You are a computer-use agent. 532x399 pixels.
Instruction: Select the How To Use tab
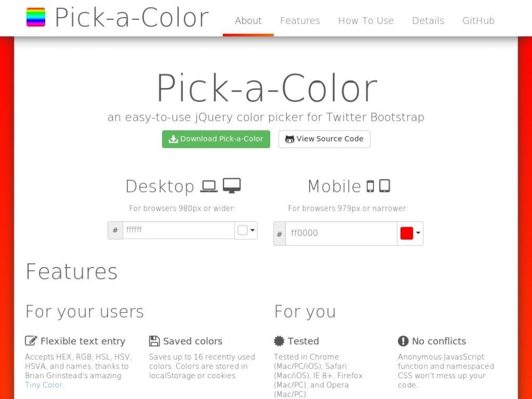click(x=366, y=21)
